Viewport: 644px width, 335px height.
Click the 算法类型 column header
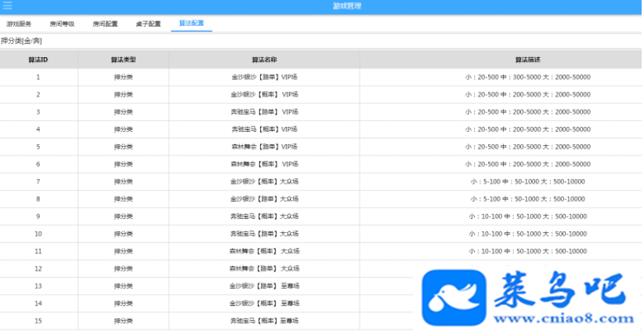(123, 60)
